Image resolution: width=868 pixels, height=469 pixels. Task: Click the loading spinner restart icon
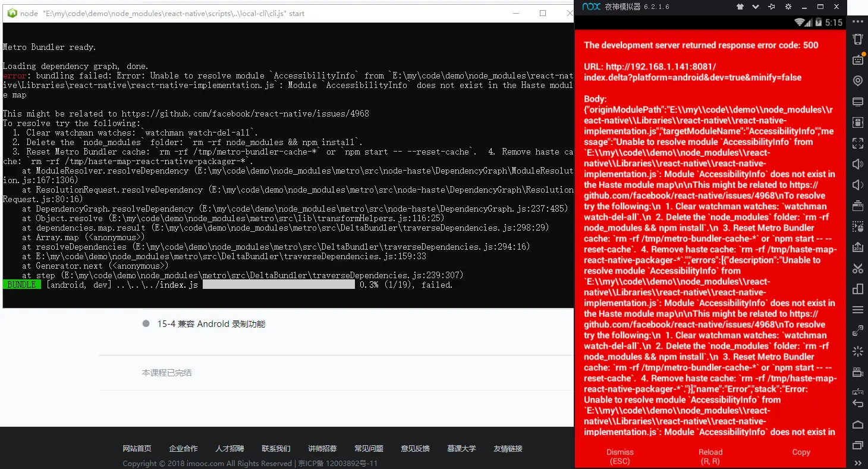coord(858,351)
